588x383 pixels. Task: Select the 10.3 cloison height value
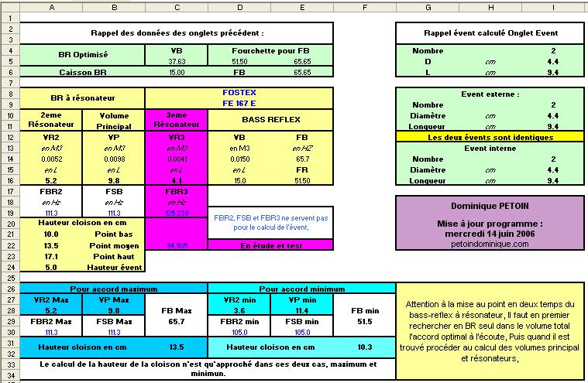(365, 347)
